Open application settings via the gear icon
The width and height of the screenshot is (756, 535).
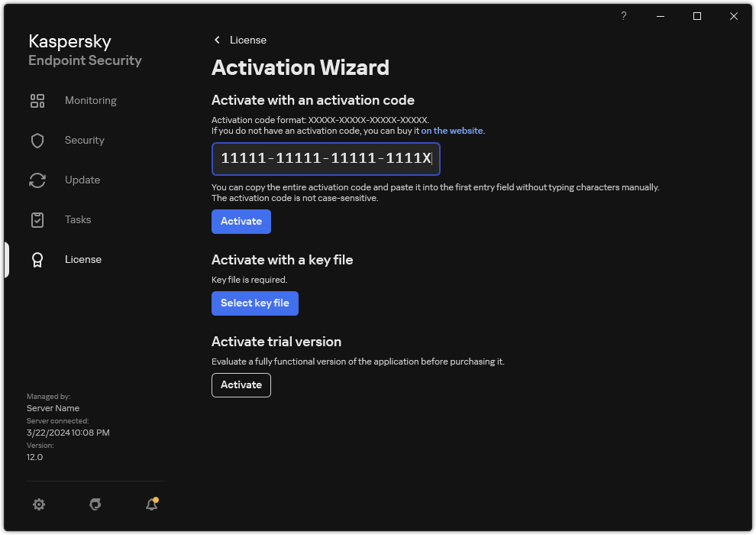tap(39, 504)
